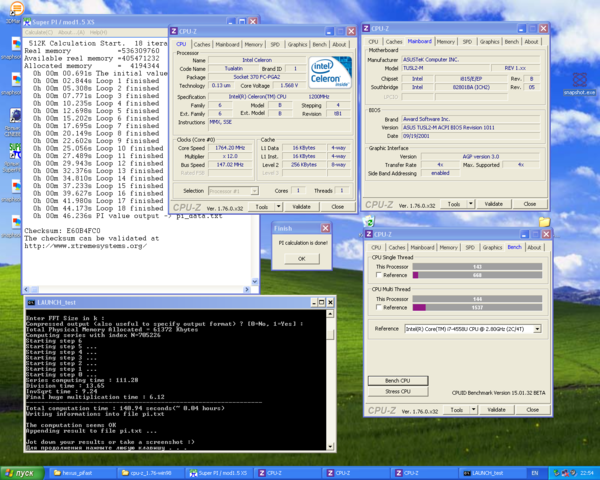Click the LAUNCH_test console title bar icon

(x=31, y=302)
